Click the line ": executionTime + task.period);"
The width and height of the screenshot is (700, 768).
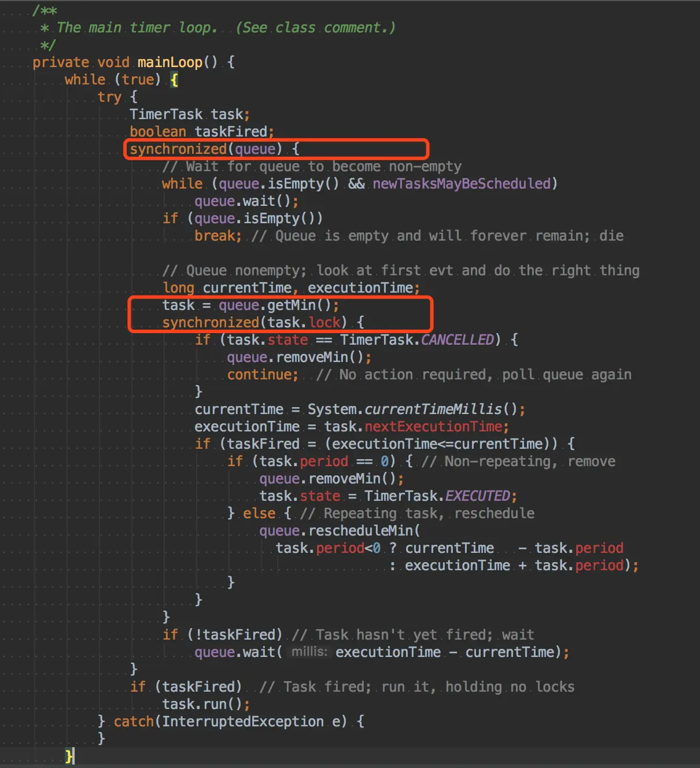click(514, 566)
